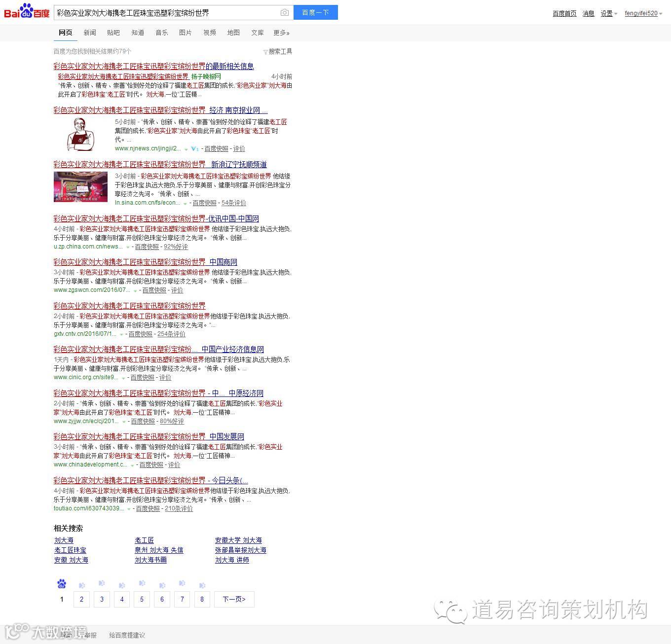Open 92%好评 rating link
The image size is (671, 644).
(176, 247)
